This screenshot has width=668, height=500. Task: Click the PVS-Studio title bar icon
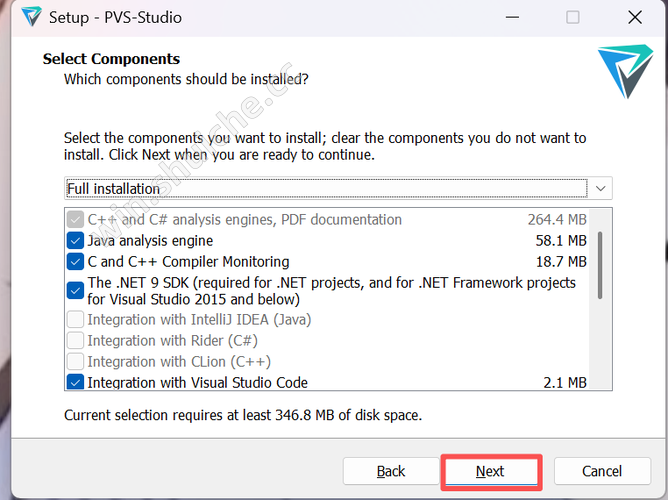pos(31,17)
